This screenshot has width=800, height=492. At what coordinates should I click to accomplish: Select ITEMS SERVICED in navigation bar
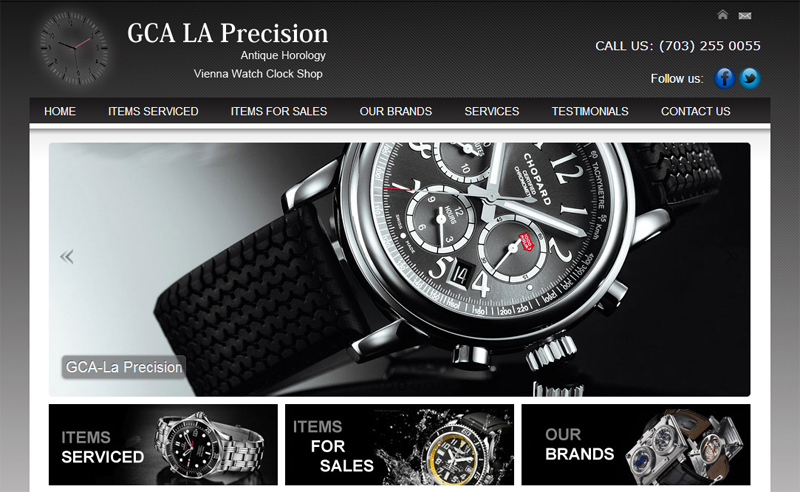153,111
